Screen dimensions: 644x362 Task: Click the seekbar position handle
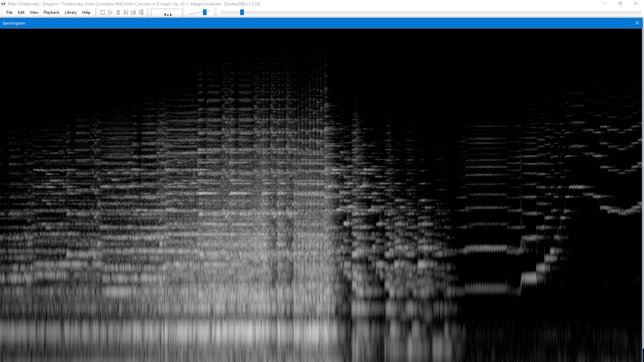coord(242,12)
